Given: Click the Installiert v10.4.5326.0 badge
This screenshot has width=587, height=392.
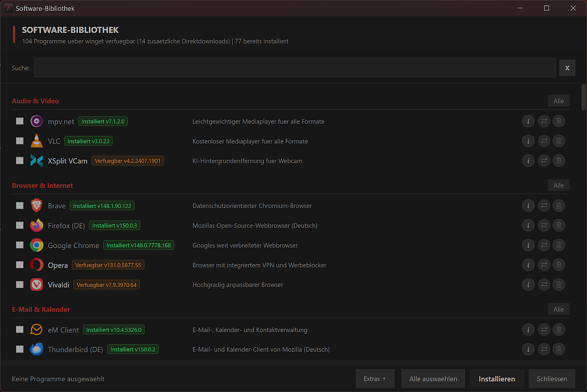Looking at the screenshot, I should [x=114, y=330].
